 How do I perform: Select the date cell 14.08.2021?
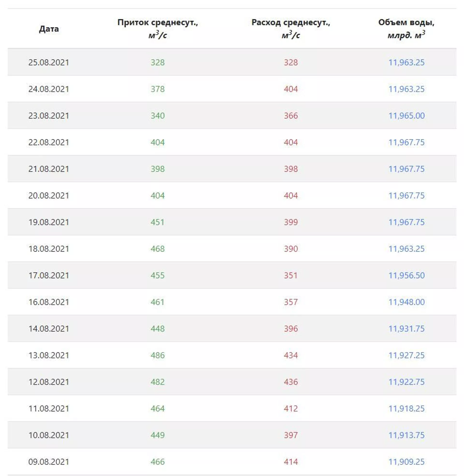pos(49,329)
